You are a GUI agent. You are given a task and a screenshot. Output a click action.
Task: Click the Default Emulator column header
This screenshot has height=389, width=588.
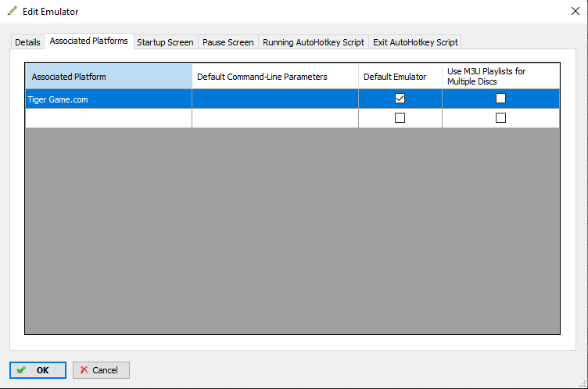400,77
